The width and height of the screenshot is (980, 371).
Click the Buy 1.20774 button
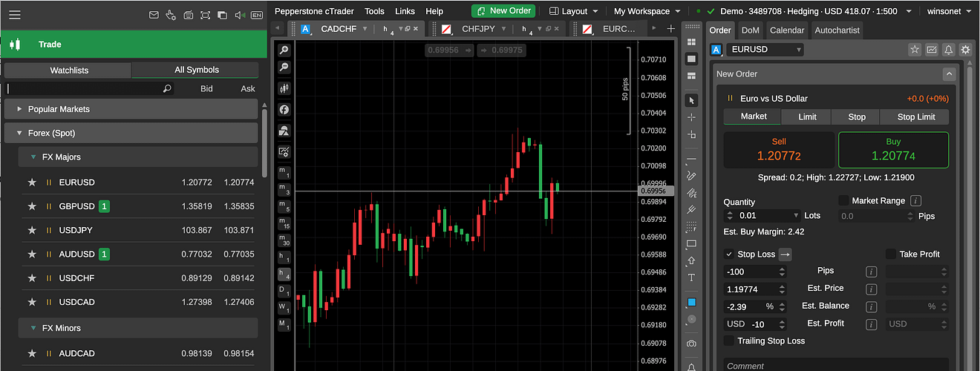tap(893, 149)
